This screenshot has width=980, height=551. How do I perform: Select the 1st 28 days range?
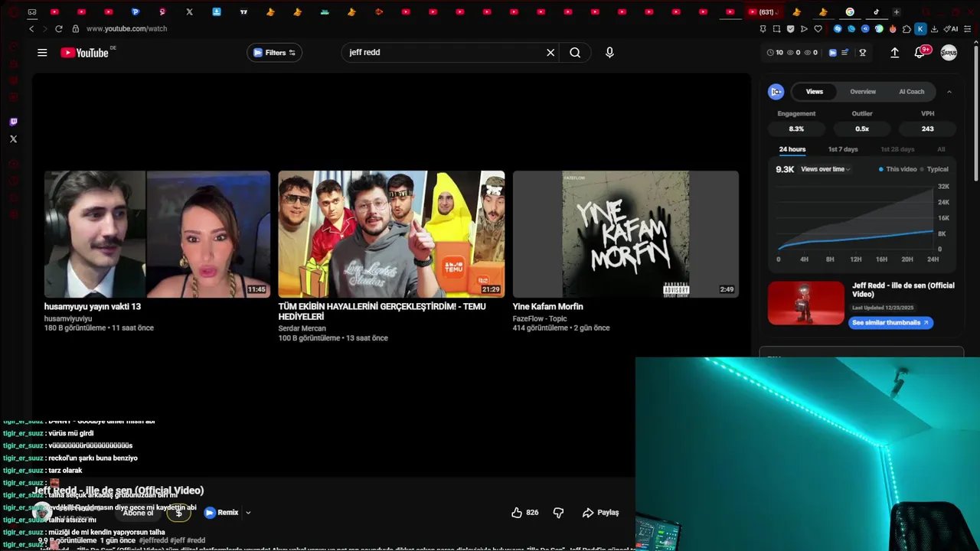(x=897, y=149)
